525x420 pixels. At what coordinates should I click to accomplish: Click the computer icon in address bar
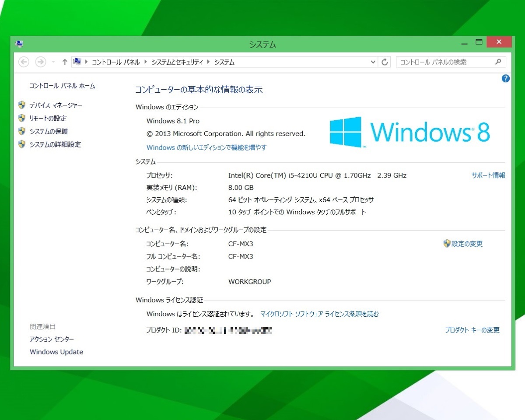click(77, 62)
